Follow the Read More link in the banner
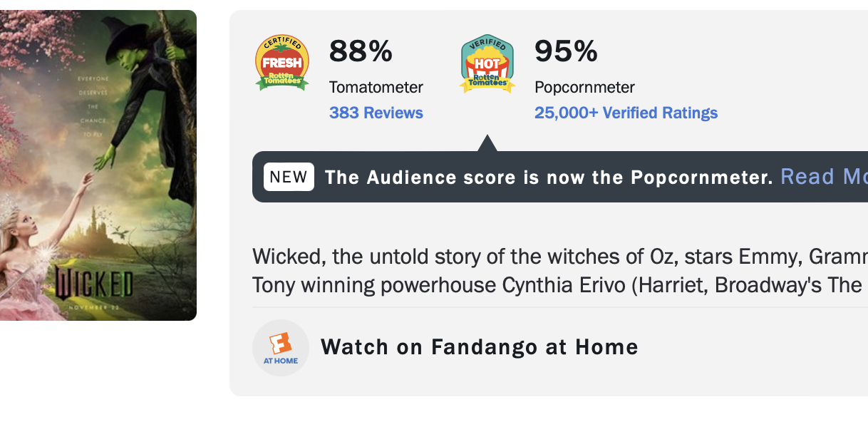Image resolution: width=868 pixels, height=432 pixels. 824,177
